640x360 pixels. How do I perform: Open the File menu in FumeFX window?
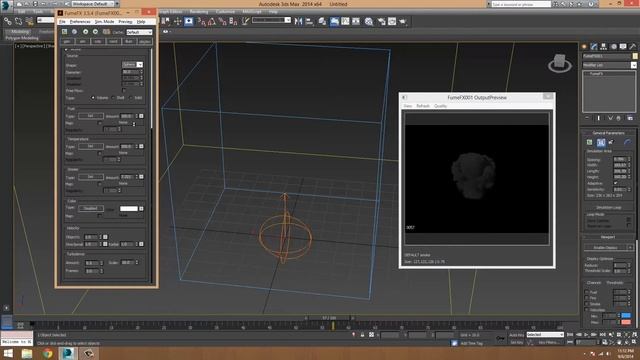click(62, 21)
